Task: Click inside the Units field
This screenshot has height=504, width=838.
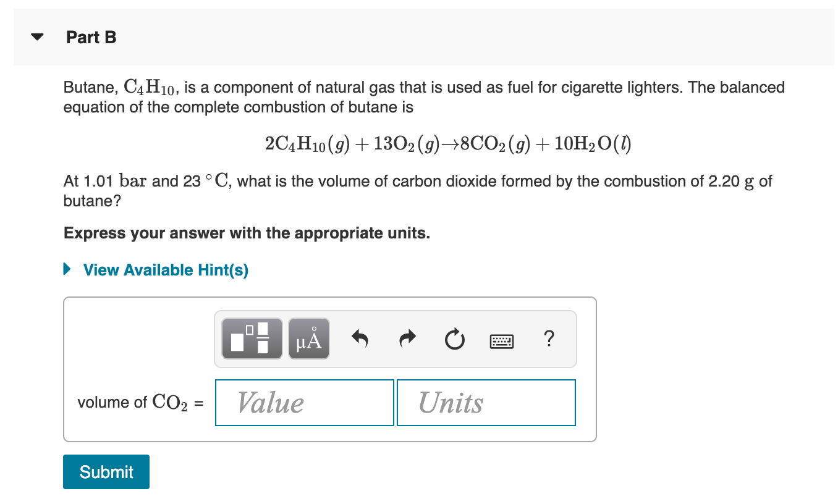Action: [x=486, y=402]
